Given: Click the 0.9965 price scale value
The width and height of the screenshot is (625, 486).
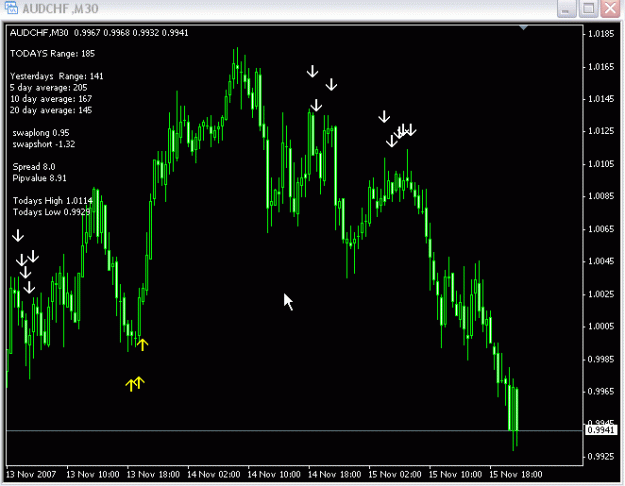Looking at the screenshot, I should [x=601, y=392].
